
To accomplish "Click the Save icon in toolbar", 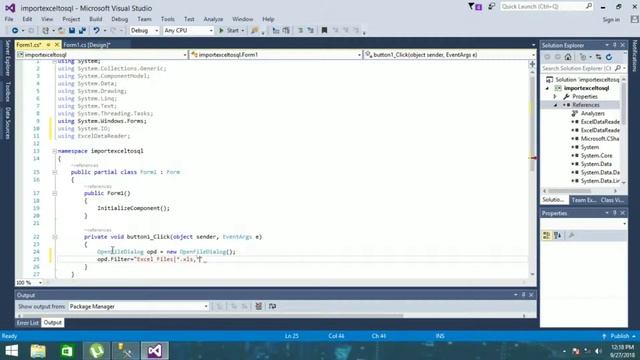I will click(x=72, y=31).
